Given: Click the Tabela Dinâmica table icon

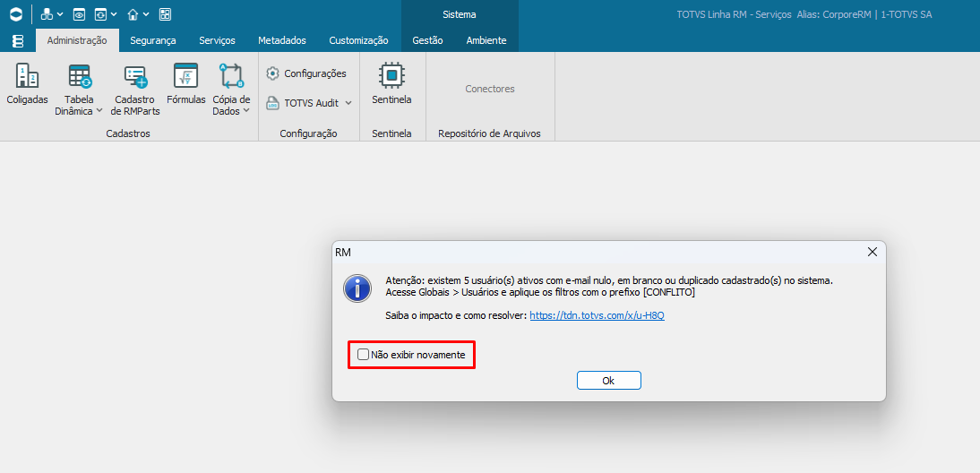Looking at the screenshot, I should (x=80, y=75).
